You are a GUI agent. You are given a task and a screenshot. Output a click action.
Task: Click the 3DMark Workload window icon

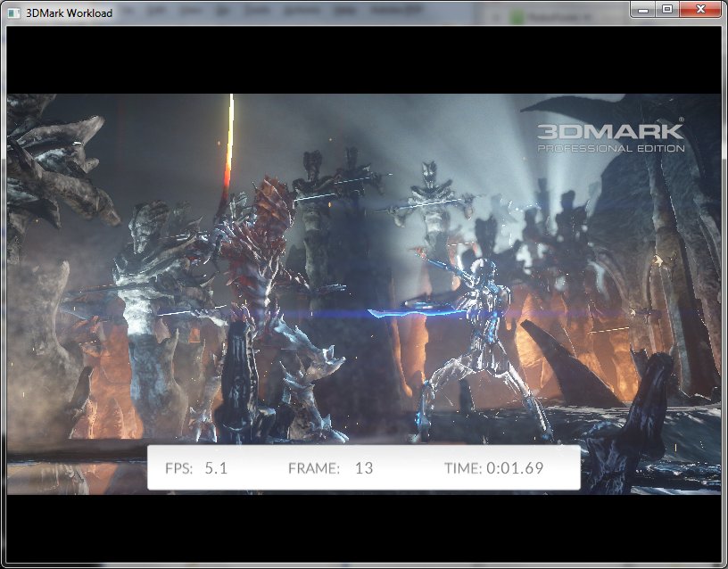click(13, 15)
